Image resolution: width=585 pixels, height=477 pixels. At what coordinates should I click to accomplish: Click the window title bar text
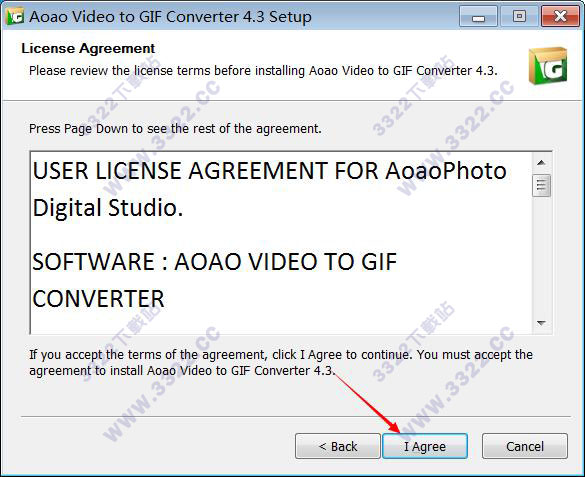(x=170, y=17)
